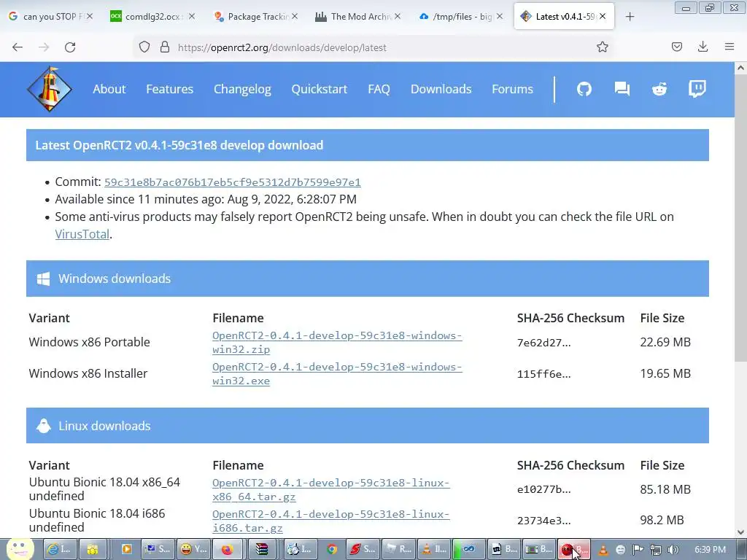The height and width of the screenshot is (560, 747).
Task: Switch to the /tmp/files tab
Action: pos(461,16)
